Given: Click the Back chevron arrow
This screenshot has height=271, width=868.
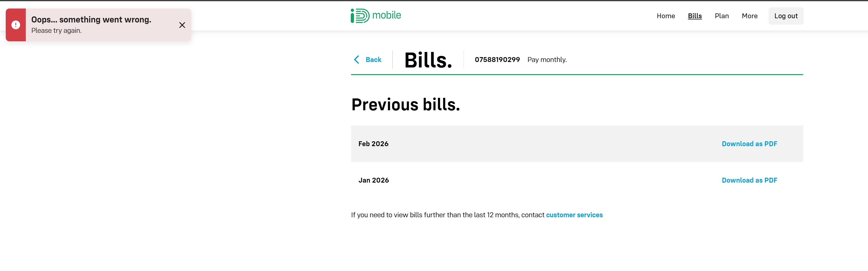Looking at the screenshot, I should 357,60.
